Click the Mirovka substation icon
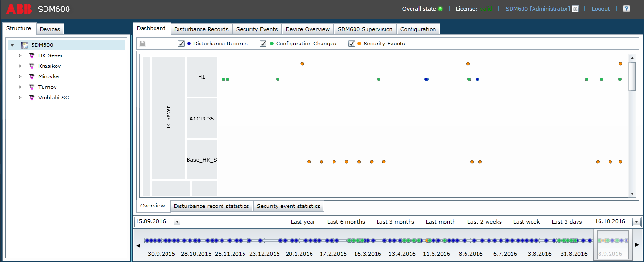This screenshot has height=262, width=644. [x=32, y=76]
